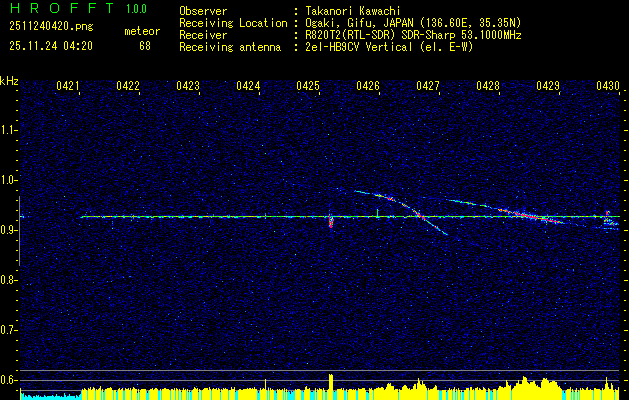Click the kHz axis unit label
The image size is (629, 400).
click(x=9, y=81)
